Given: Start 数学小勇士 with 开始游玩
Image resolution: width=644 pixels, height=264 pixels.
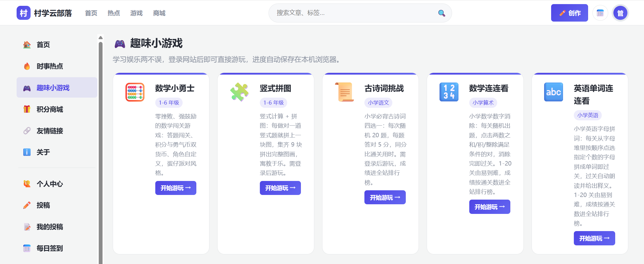Looking at the screenshot, I should pos(176,188).
